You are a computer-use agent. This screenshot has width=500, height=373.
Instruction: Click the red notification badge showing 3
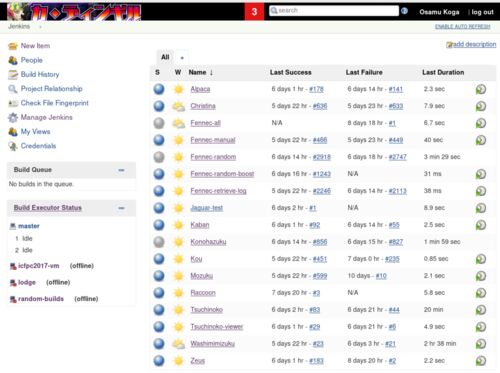pyautogui.click(x=254, y=12)
